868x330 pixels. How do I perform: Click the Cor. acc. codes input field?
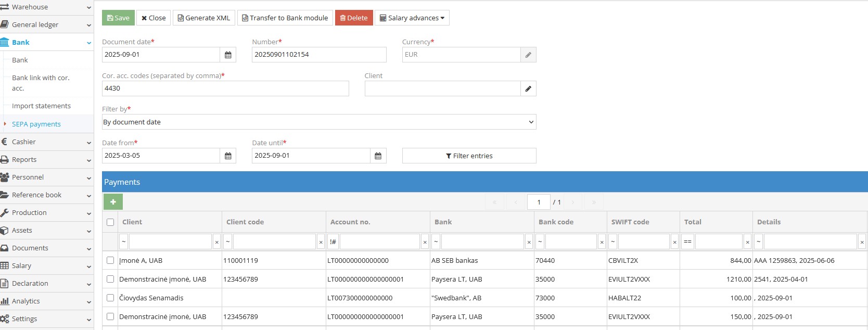[x=225, y=88]
